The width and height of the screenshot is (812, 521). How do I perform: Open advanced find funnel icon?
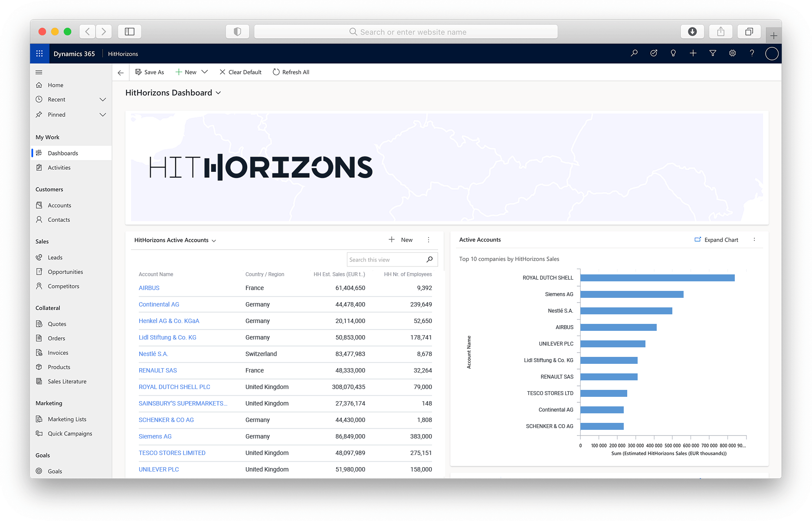(713, 53)
